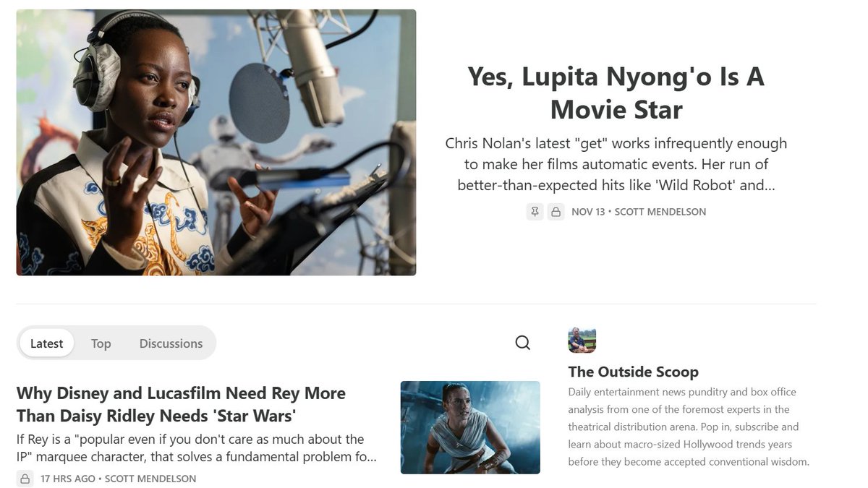The width and height of the screenshot is (868, 488).
Task: Switch to the Top tab
Action: tap(101, 343)
